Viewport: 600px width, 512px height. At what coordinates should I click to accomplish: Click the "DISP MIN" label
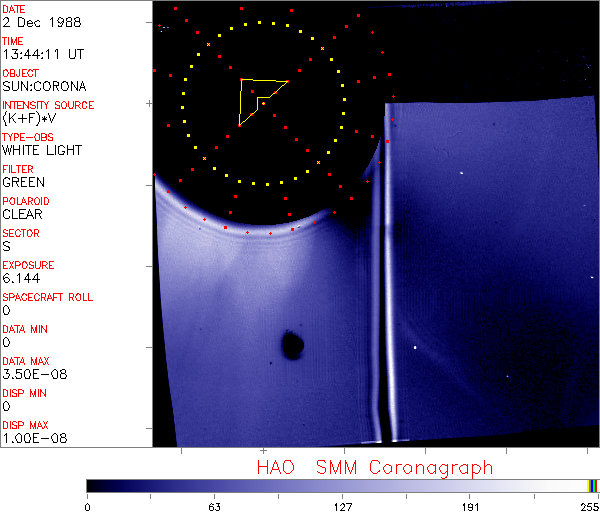coord(24,393)
